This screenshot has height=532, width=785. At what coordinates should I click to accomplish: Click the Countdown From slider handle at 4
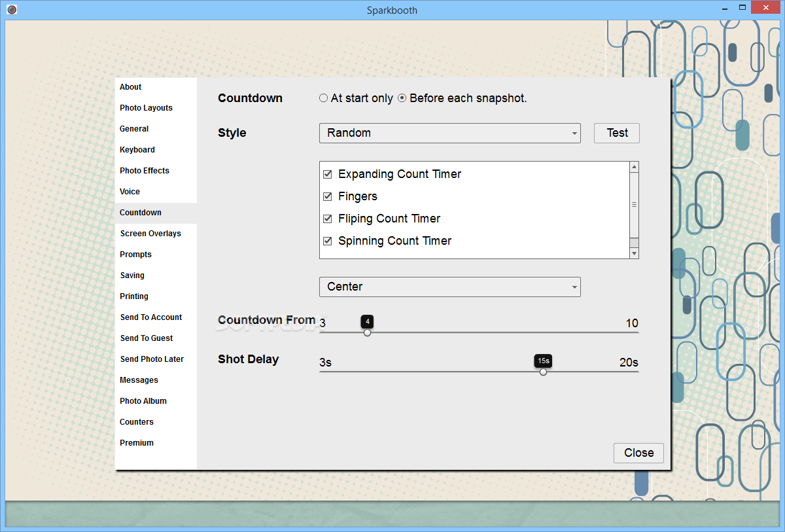click(x=367, y=332)
